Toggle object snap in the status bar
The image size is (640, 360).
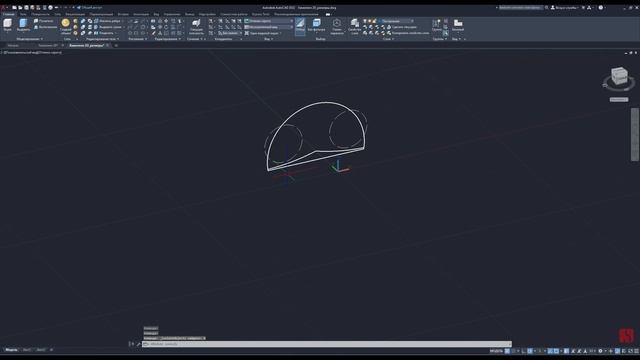point(556,351)
